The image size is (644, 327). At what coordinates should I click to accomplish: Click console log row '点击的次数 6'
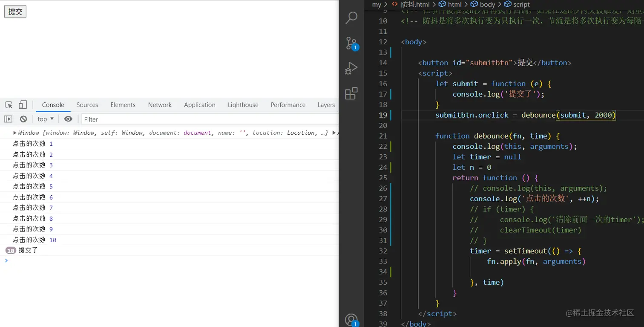click(x=169, y=197)
